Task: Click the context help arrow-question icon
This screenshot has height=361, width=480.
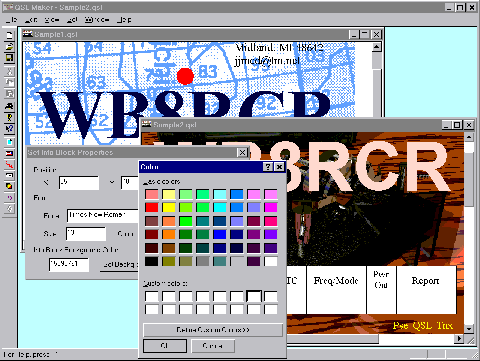Action: [9, 129]
